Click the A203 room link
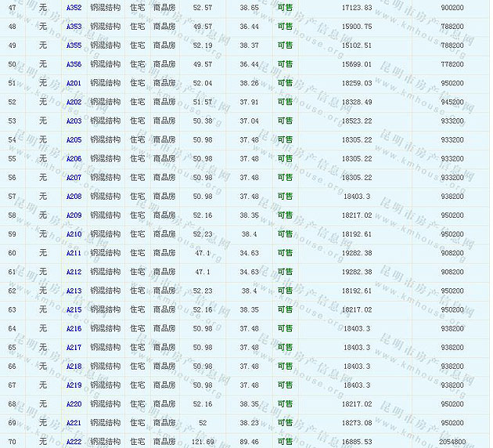The image size is (493, 448). (x=74, y=121)
